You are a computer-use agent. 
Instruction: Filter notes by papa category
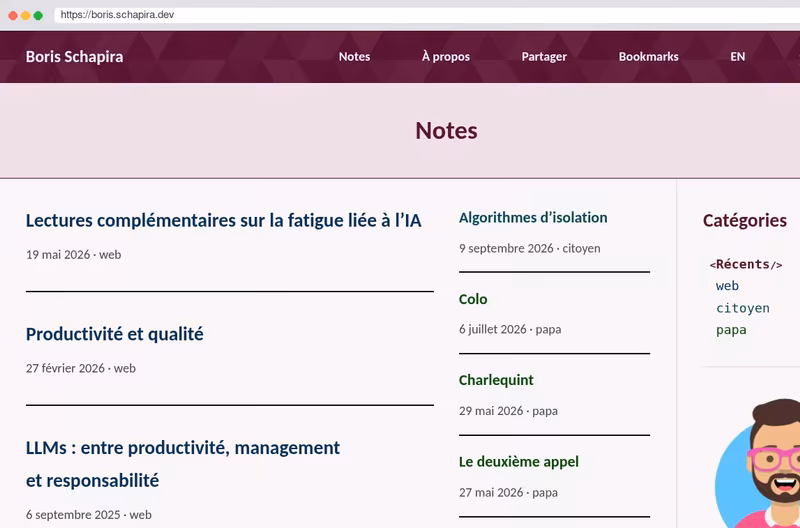click(x=731, y=330)
